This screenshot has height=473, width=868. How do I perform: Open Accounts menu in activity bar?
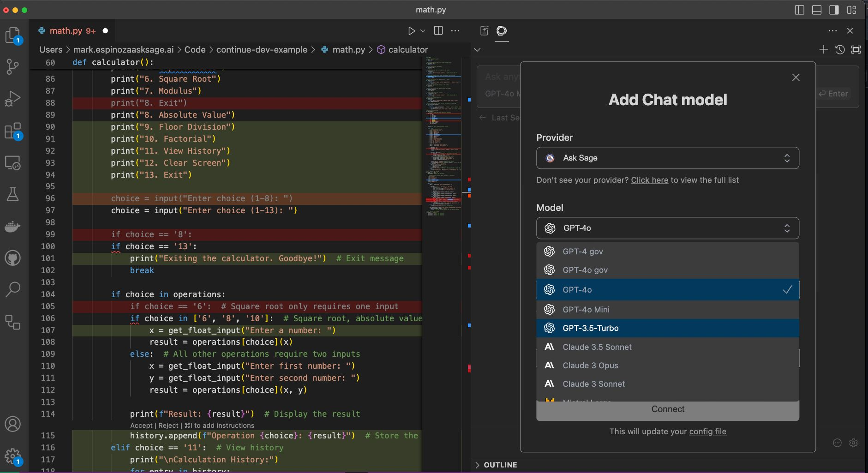pyautogui.click(x=13, y=424)
